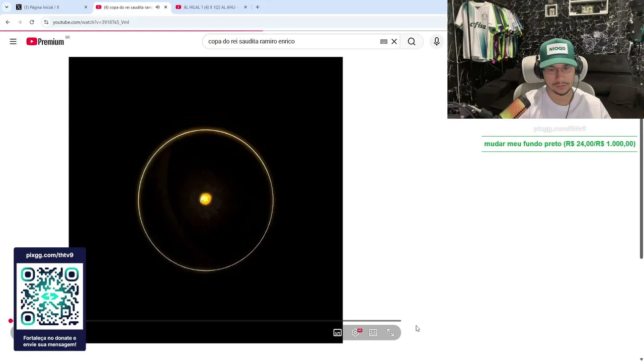The width and height of the screenshot is (644, 362).
Task: View site information icon in address bar
Action: click(46, 22)
